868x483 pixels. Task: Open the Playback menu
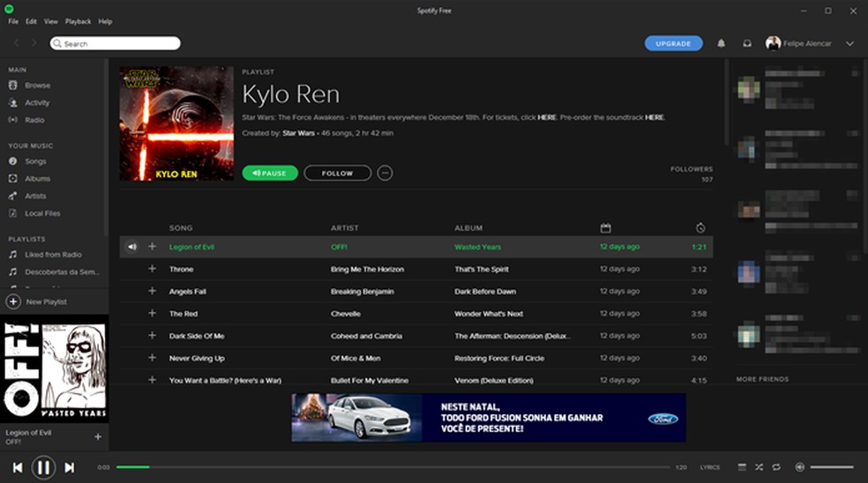78,21
